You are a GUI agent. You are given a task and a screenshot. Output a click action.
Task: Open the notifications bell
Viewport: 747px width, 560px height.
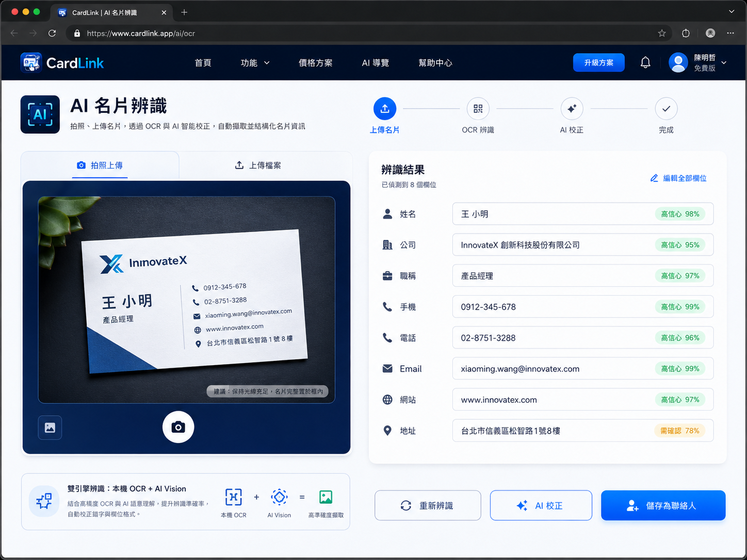[645, 63]
